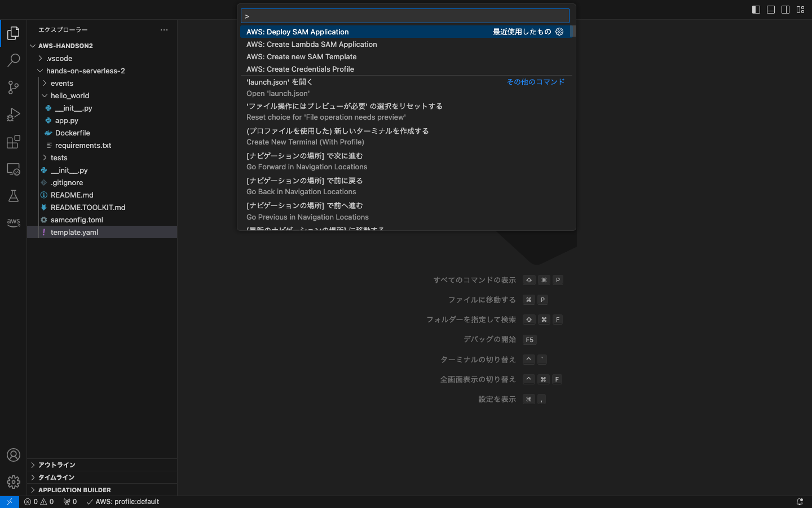Screen dimensions: 812x508
Task: Toggle the panel visibility
Action: tap(770, 9)
